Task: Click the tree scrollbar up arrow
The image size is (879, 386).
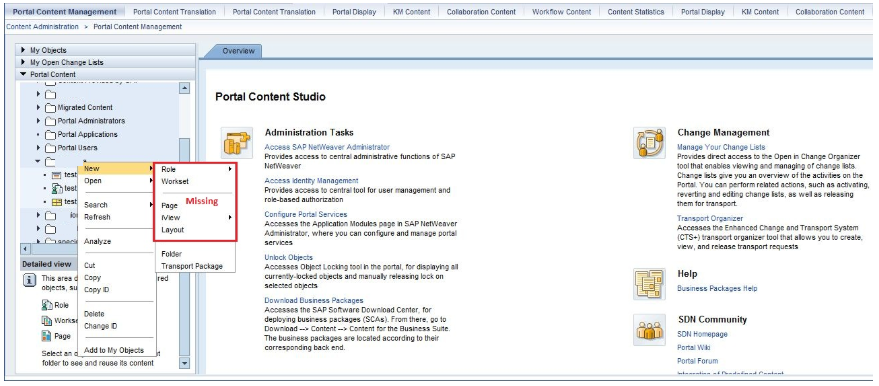Action: [x=184, y=89]
